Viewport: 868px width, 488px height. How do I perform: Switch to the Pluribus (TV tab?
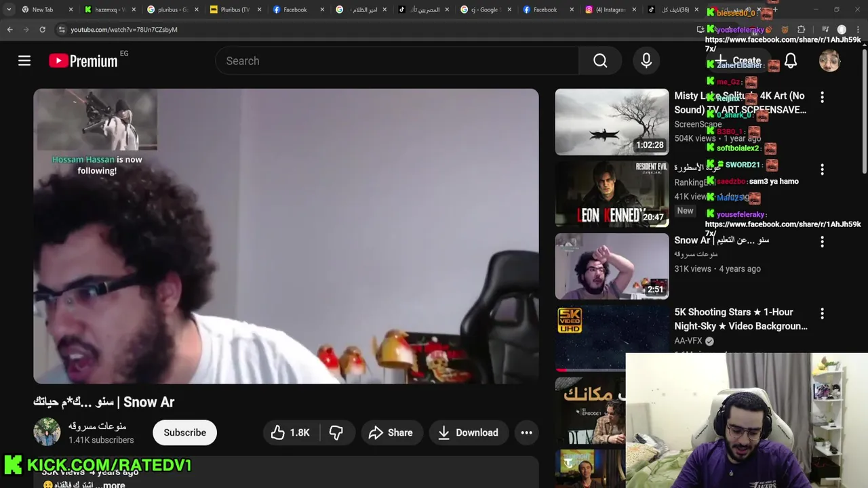pos(235,9)
